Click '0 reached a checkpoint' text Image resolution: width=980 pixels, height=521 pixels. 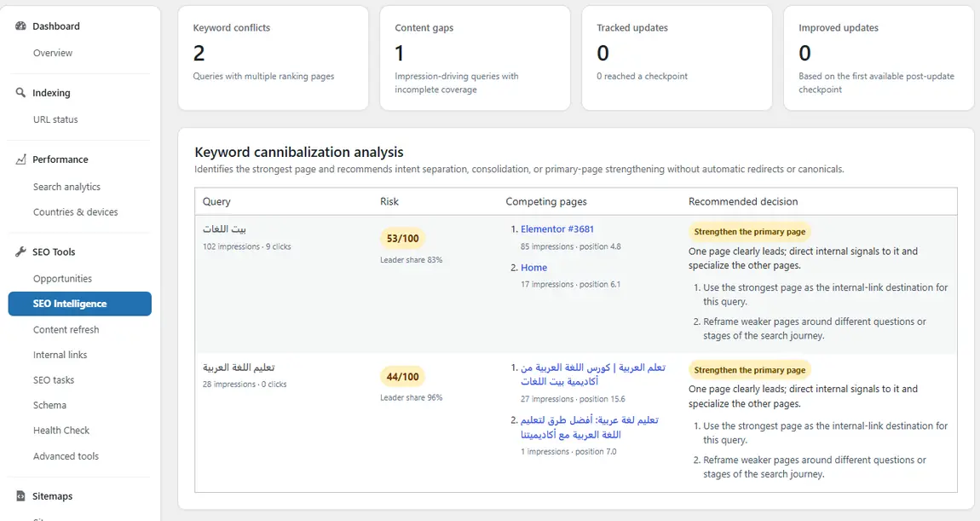tap(642, 76)
